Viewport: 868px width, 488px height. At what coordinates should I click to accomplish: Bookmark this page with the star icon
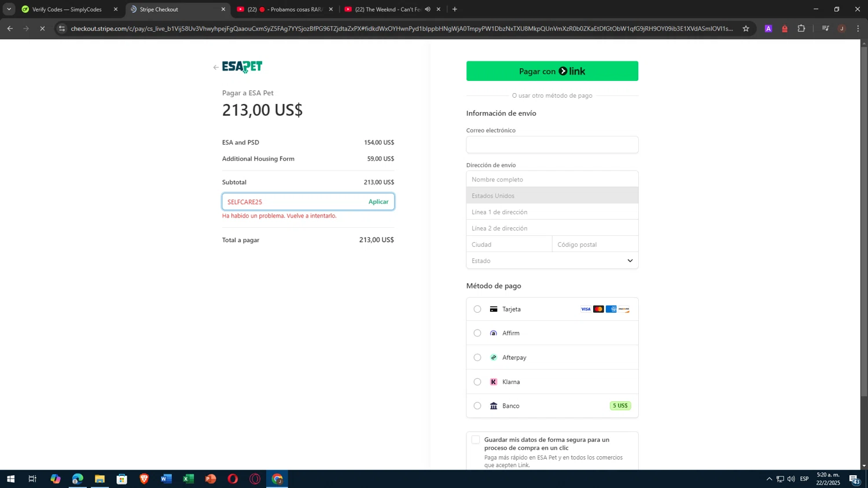(x=746, y=28)
